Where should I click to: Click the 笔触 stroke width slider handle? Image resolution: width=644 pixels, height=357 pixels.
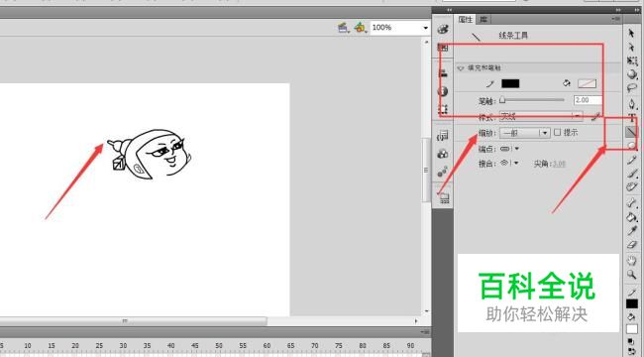click(x=502, y=100)
